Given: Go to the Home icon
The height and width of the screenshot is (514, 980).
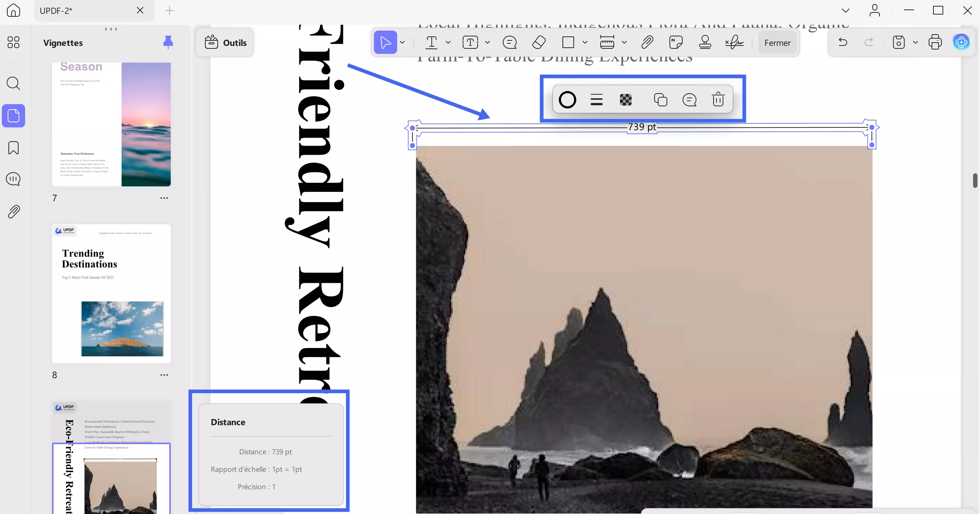Looking at the screenshot, I should tap(14, 10).
